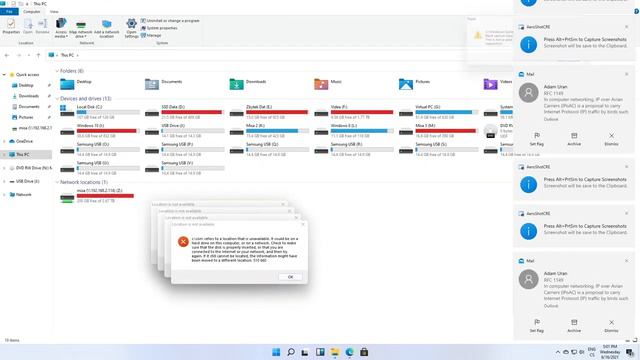Open Task View on the taskbar
Screen dimensions: 640x360
tap(305, 352)
